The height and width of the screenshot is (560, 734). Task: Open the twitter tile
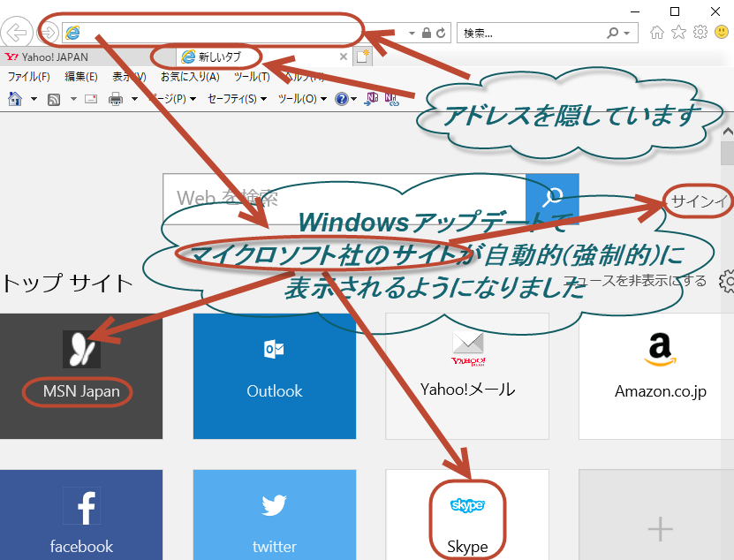275,515
